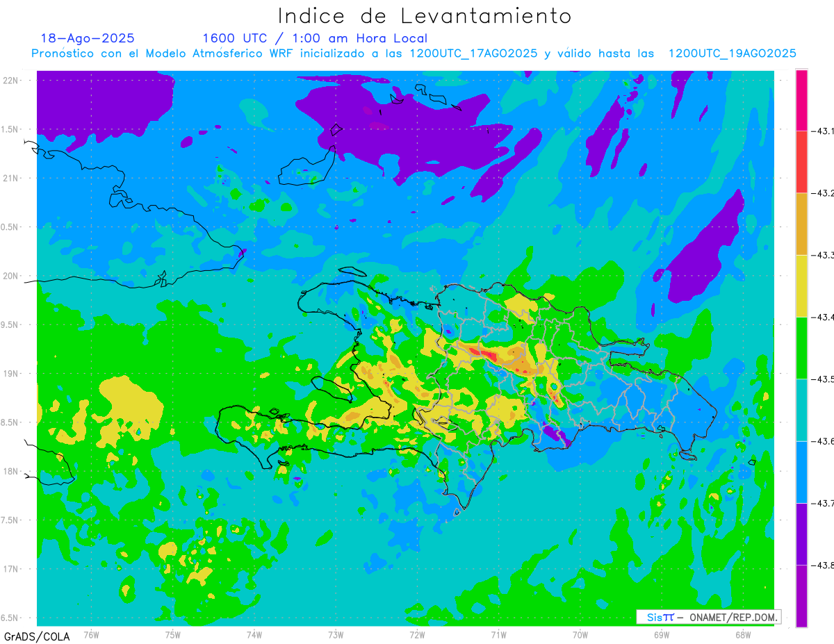
Task: Click legend value '-43.3'
Action: click(822, 255)
